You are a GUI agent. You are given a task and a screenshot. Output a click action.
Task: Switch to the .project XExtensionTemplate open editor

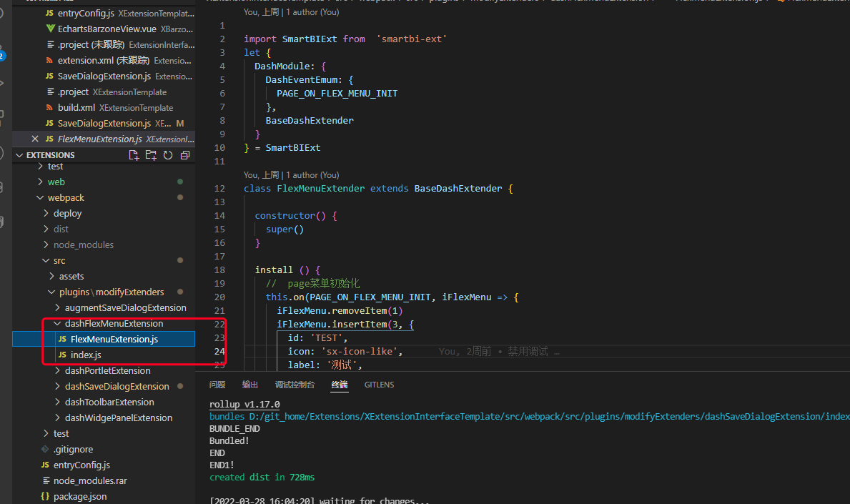(103, 92)
